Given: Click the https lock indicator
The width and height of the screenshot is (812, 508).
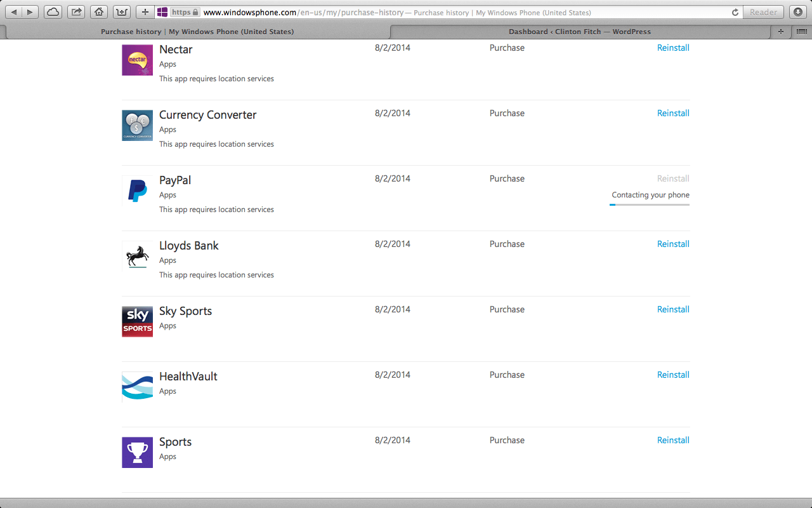Looking at the screenshot, I should tap(185, 12).
